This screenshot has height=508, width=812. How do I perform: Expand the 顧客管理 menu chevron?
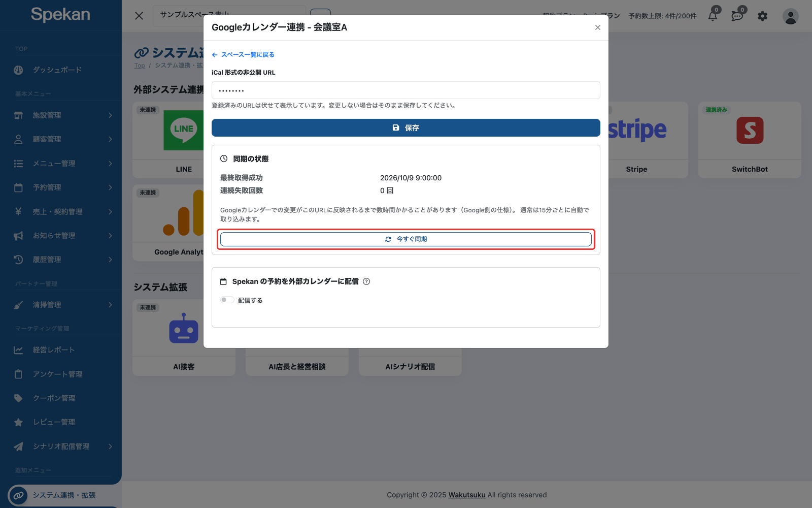pyautogui.click(x=110, y=139)
